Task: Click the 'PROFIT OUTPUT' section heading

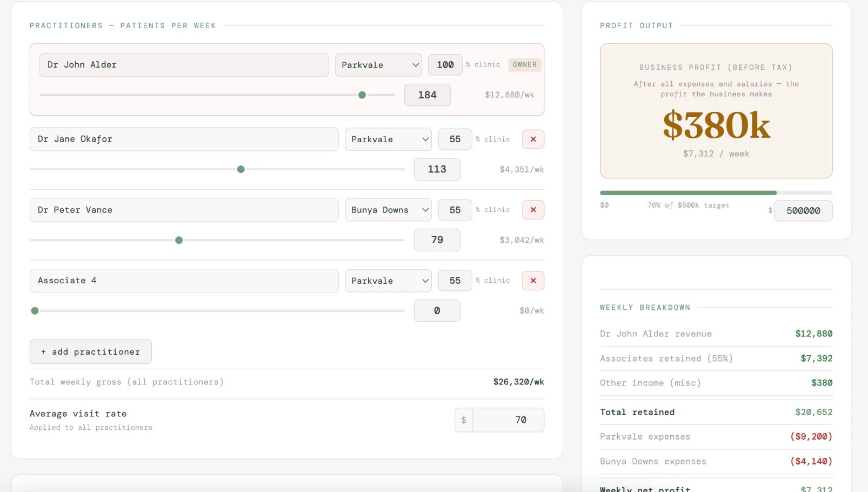Action: [636, 25]
